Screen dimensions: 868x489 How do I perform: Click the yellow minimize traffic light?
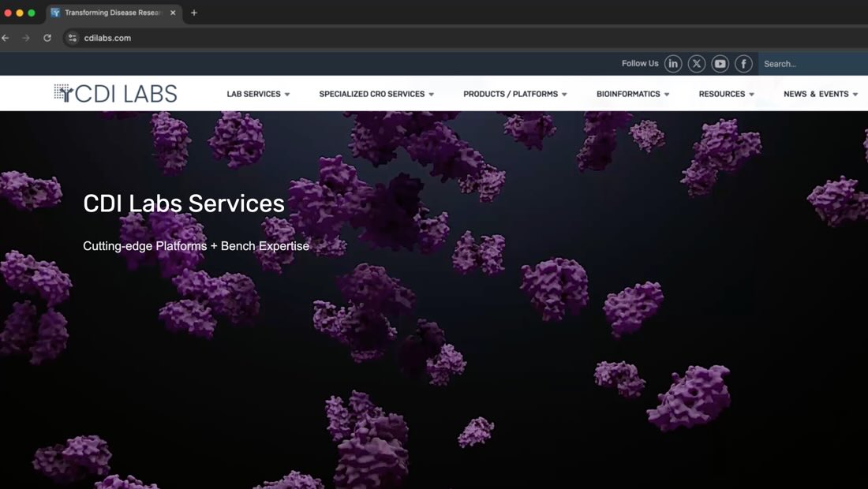click(x=21, y=13)
